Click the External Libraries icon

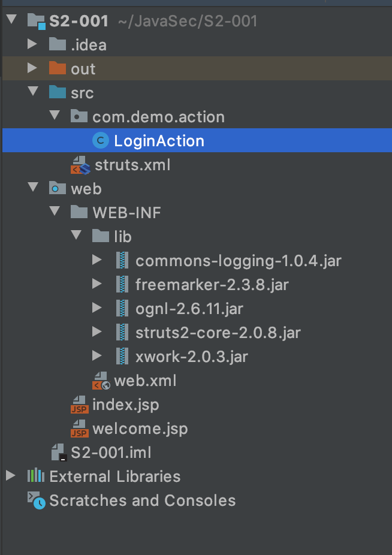tap(36, 476)
